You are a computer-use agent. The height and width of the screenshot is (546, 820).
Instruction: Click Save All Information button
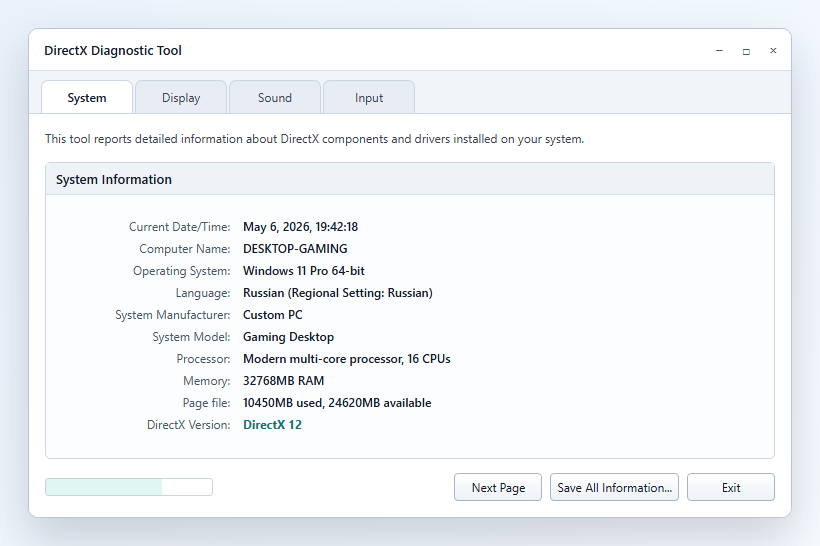point(614,487)
